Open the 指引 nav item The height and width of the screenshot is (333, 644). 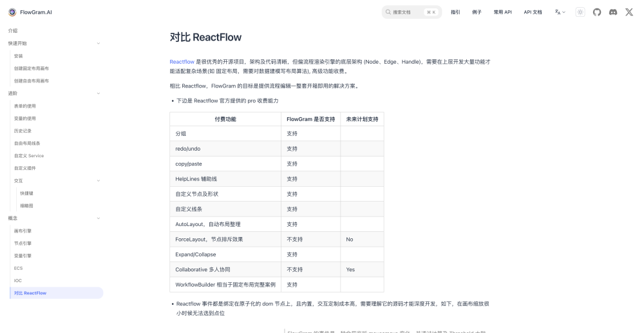(455, 12)
